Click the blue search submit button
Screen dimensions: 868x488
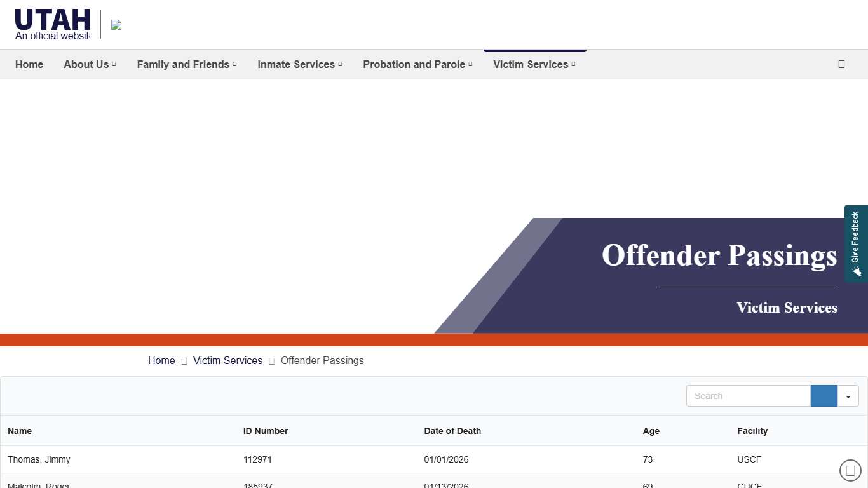coord(824,396)
